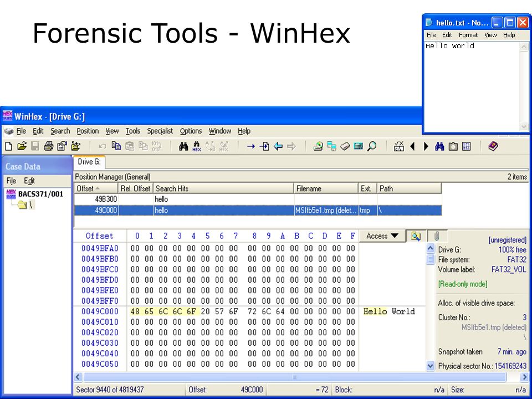Click the New file toolbar icon

[9, 146]
